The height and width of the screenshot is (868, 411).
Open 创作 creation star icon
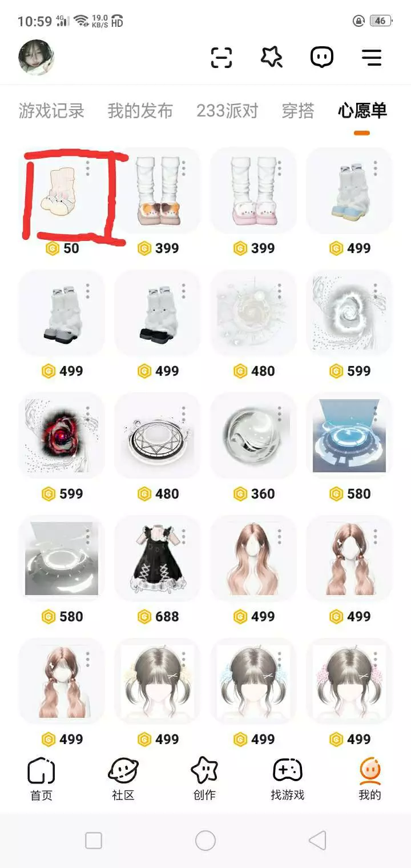[x=205, y=779]
